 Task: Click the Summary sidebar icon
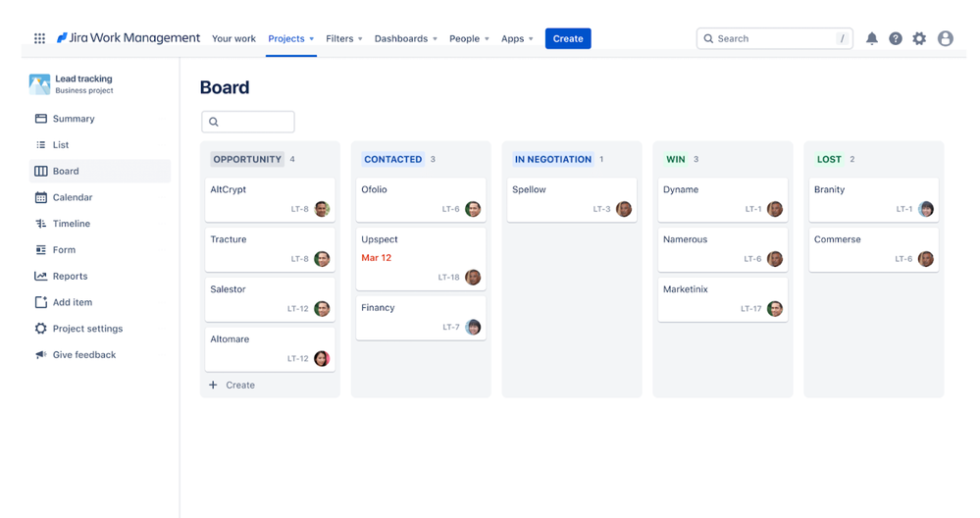40,119
